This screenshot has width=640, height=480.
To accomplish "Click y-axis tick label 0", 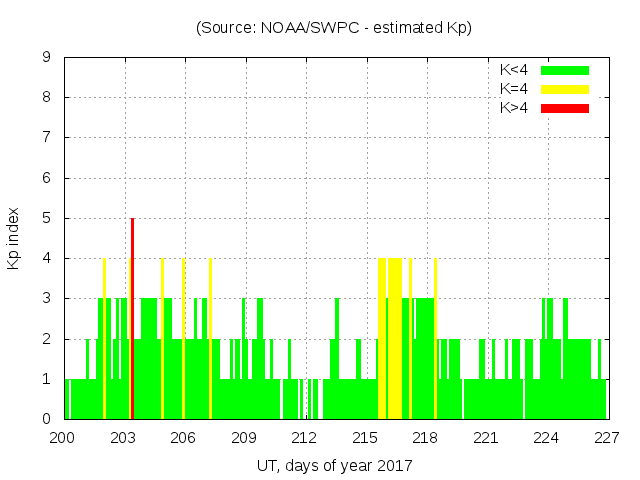I will click(47, 419).
